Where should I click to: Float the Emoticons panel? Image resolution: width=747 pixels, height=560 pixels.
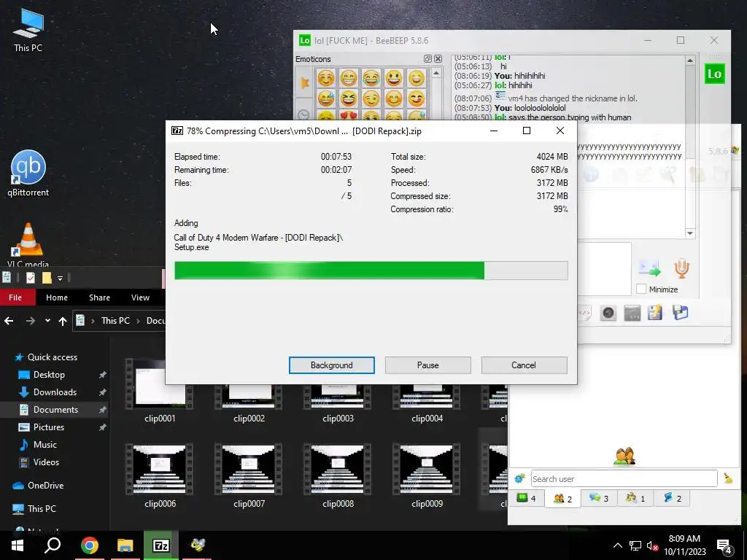click(427, 59)
